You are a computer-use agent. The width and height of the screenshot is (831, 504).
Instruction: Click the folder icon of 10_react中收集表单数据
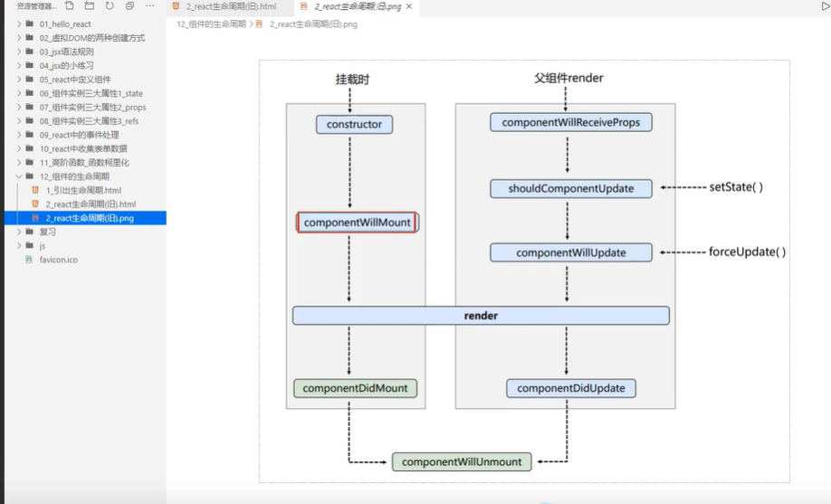(30, 148)
